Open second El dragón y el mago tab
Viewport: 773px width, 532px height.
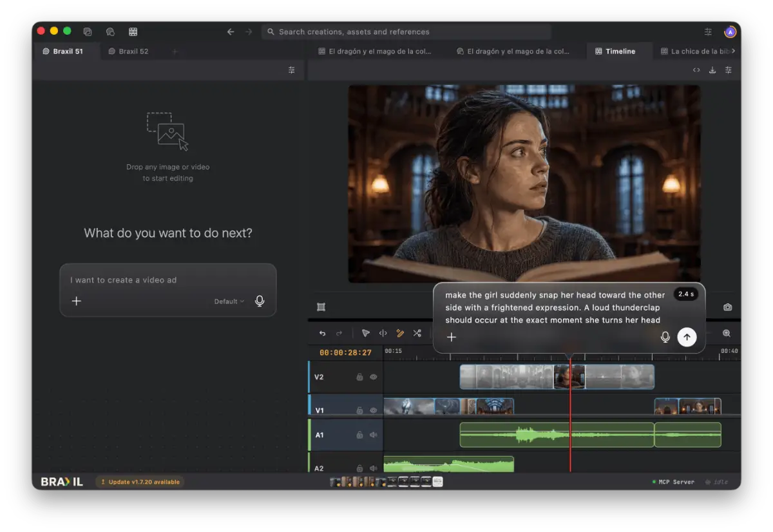513,52
